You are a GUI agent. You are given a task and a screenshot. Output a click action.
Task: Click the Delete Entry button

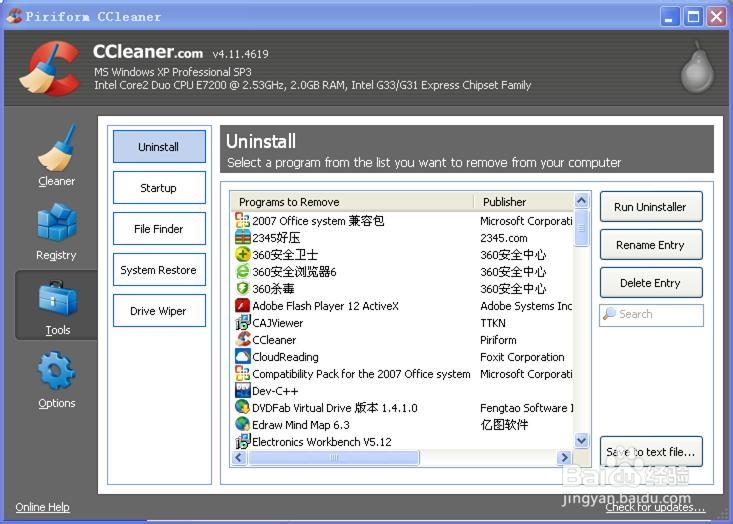[651, 283]
